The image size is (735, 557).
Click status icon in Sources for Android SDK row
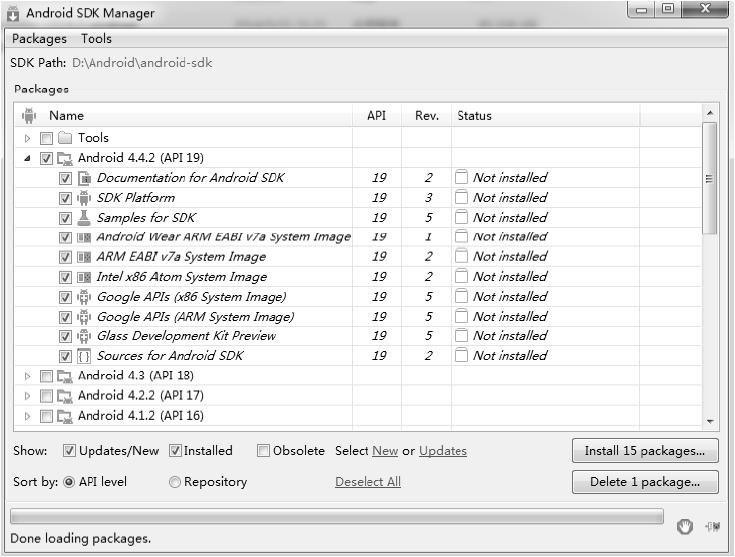click(x=462, y=355)
